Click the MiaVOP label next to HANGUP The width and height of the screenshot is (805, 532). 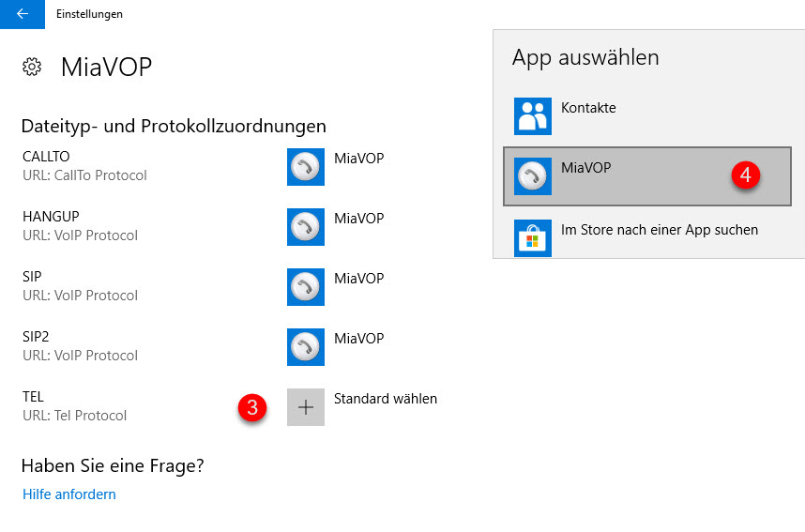[x=358, y=219]
